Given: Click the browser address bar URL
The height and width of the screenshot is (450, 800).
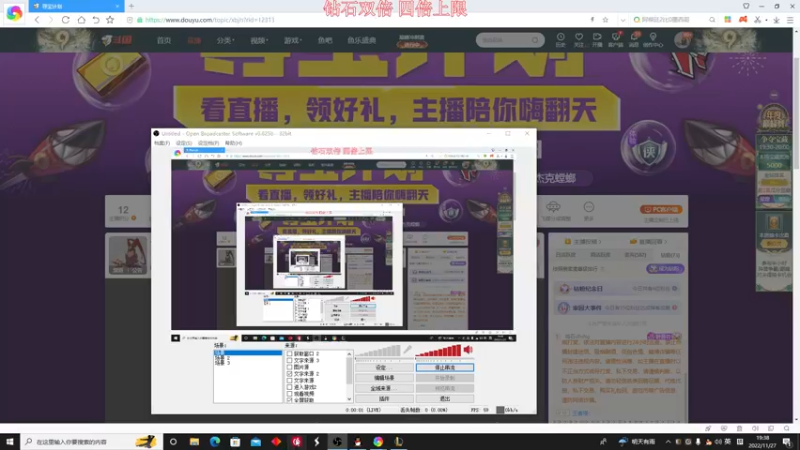Looking at the screenshot, I should (210, 20).
